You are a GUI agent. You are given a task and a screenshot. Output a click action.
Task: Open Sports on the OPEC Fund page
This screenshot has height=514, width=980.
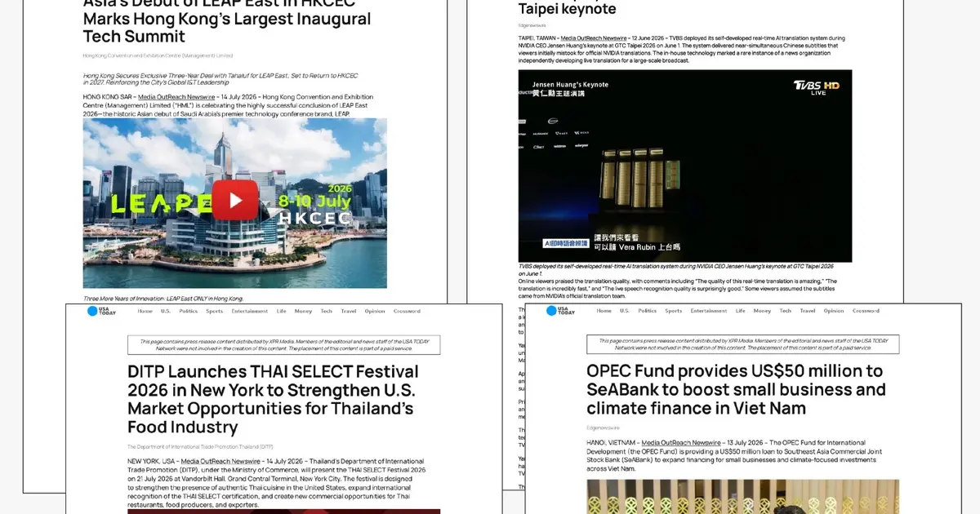673,311
